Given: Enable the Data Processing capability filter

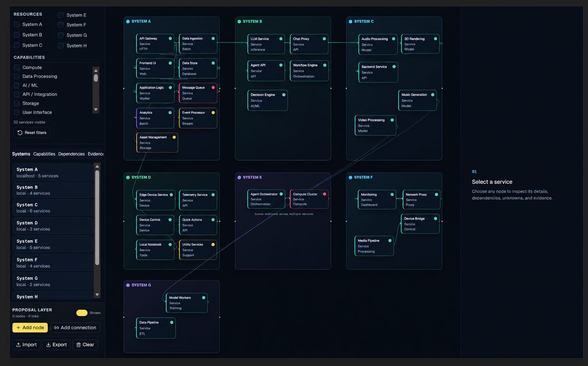Looking at the screenshot, I should (x=17, y=76).
